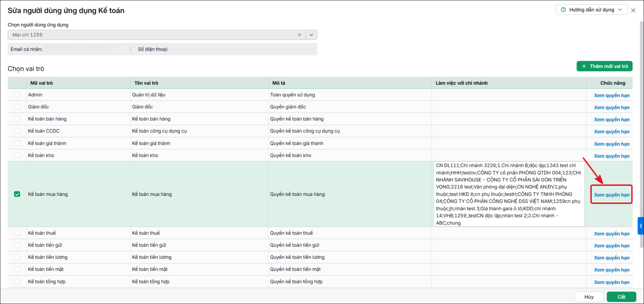View permissions link for Admin role

[612, 96]
